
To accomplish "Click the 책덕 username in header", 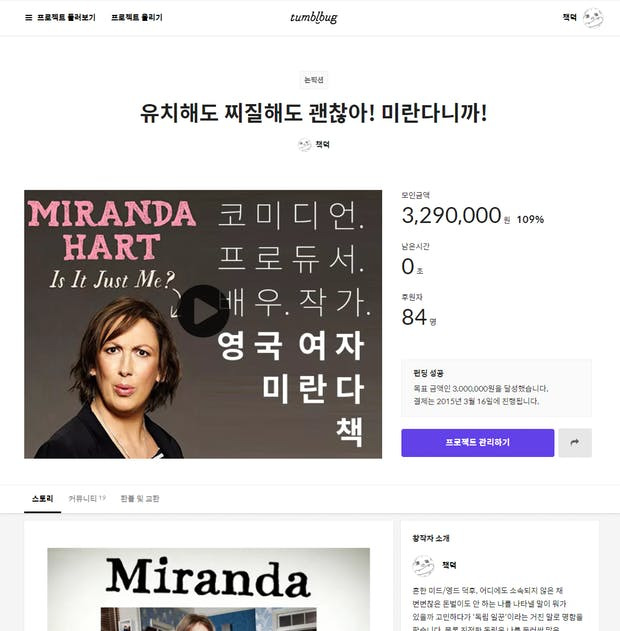I will pos(569,17).
